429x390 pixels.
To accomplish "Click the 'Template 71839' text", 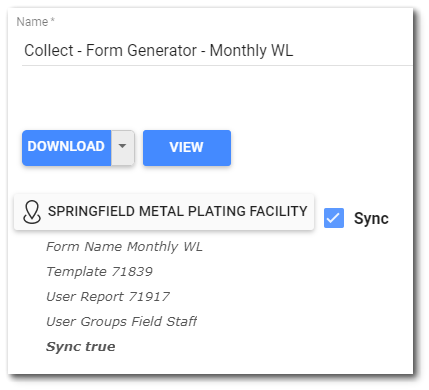I will (x=99, y=272).
